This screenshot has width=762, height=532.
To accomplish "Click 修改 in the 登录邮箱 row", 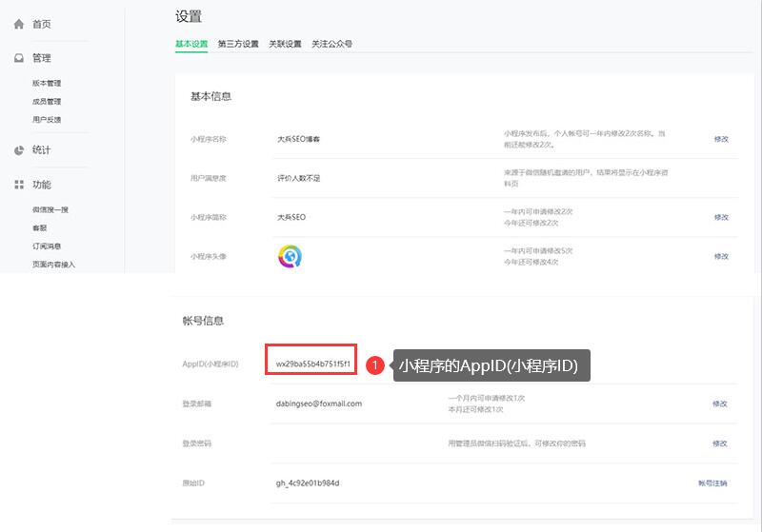I will coord(720,404).
